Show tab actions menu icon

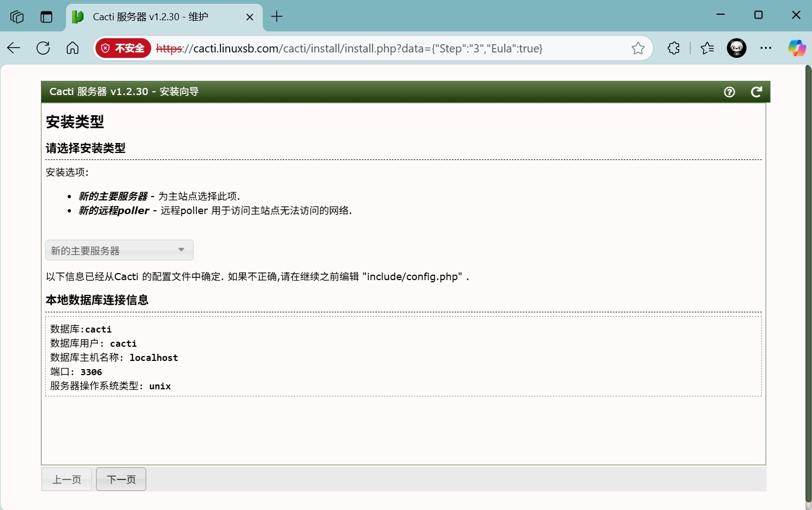click(46, 17)
